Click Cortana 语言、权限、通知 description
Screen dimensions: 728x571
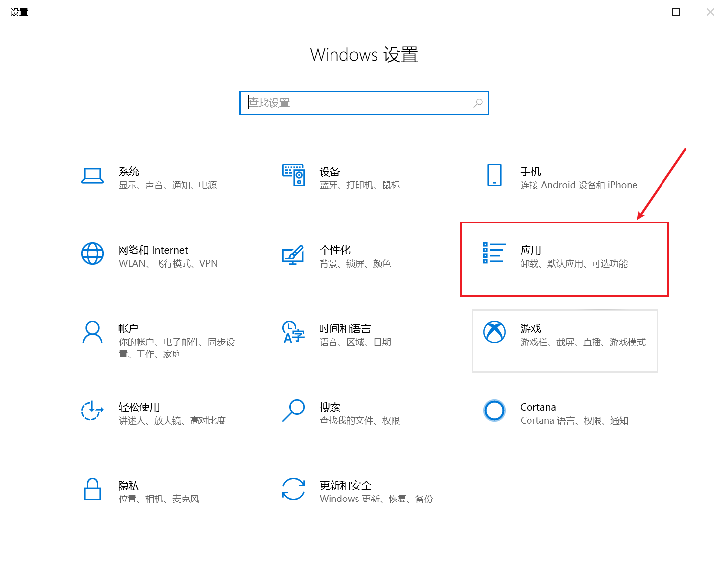pos(575,421)
